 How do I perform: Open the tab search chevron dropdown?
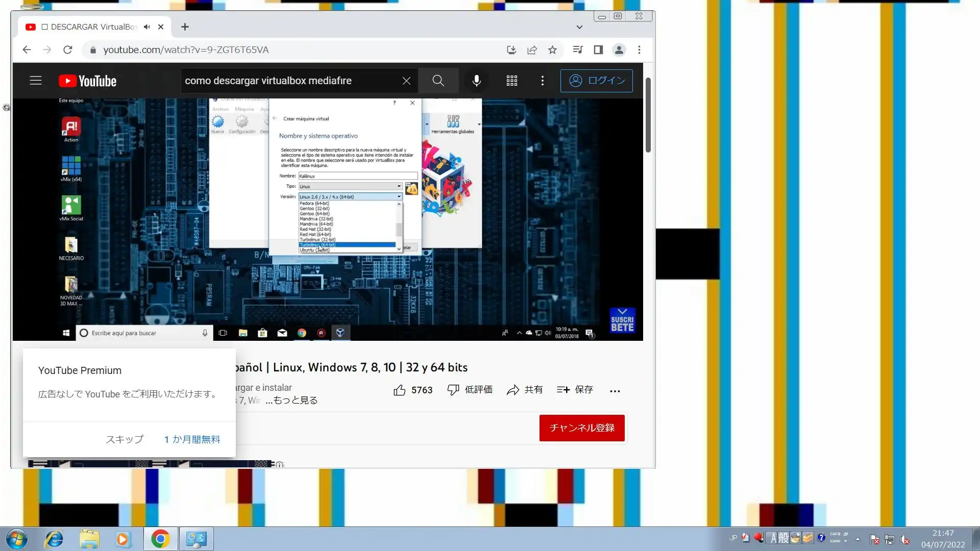579,27
